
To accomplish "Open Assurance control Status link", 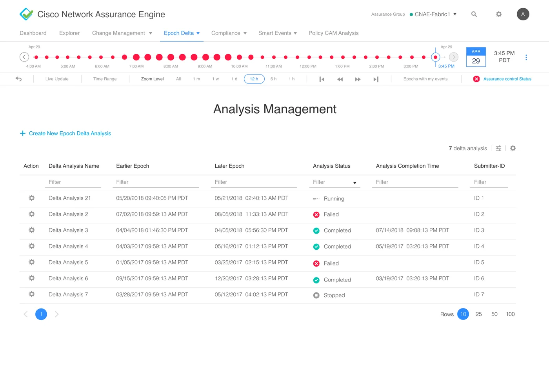I will (507, 79).
